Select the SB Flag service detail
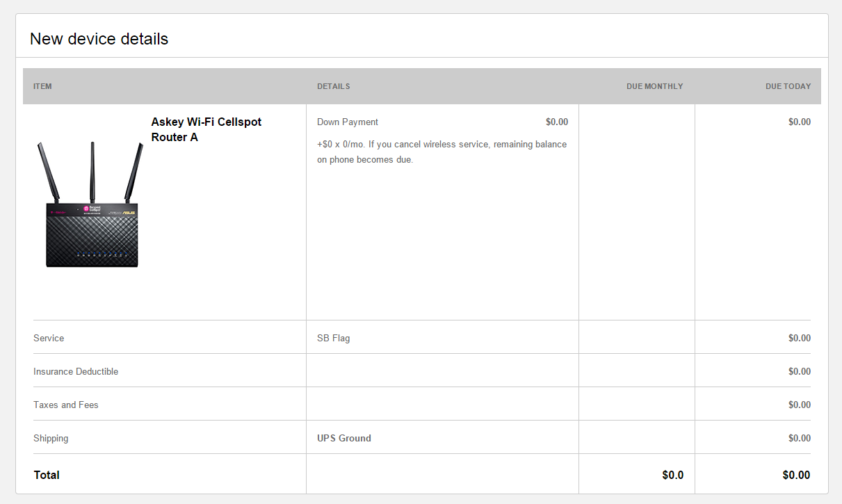This screenshot has width=842, height=504. tap(333, 338)
